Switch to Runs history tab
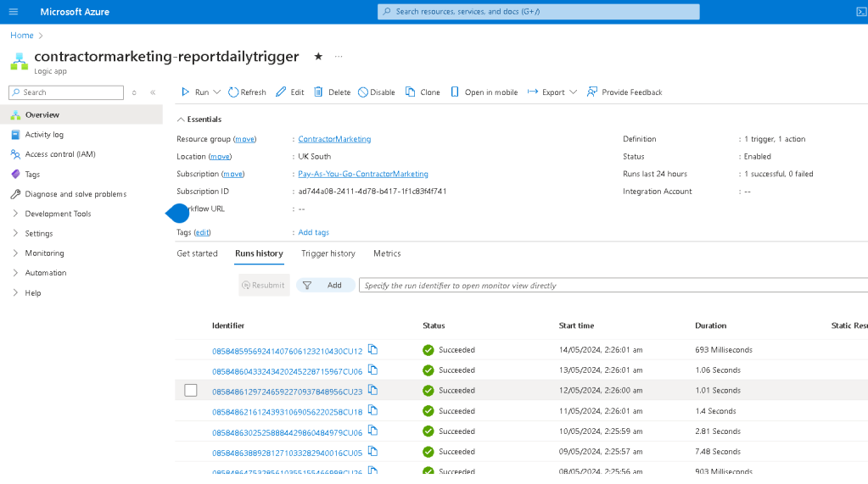The width and height of the screenshot is (868, 484). (259, 253)
